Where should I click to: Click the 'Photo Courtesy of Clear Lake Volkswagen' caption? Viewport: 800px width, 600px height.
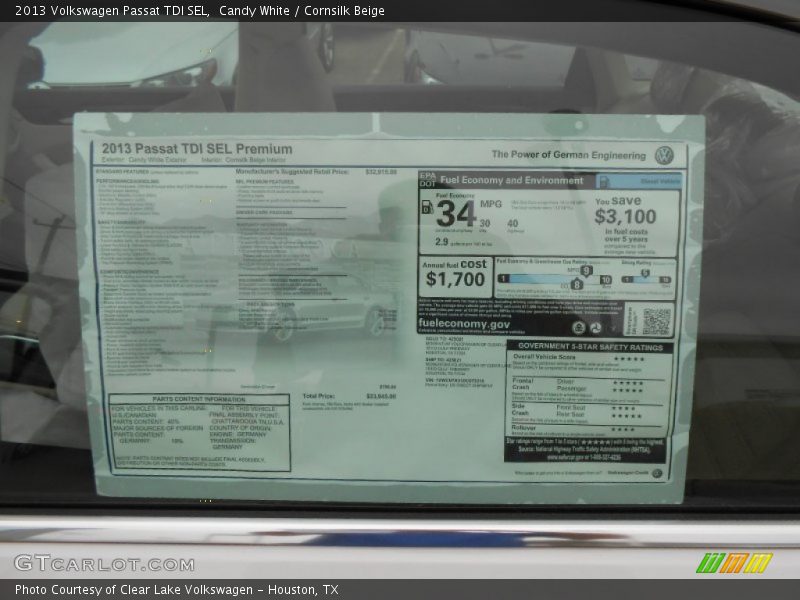coord(134,590)
